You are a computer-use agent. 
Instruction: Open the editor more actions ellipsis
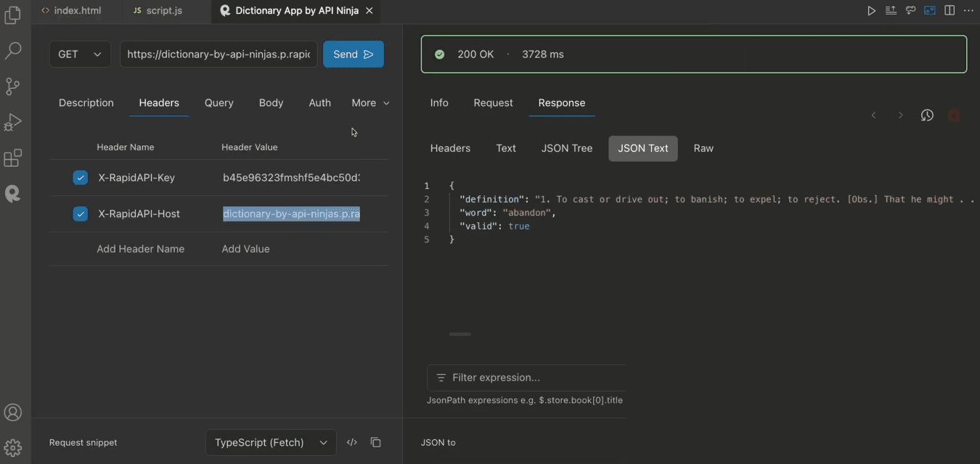[968, 11]
